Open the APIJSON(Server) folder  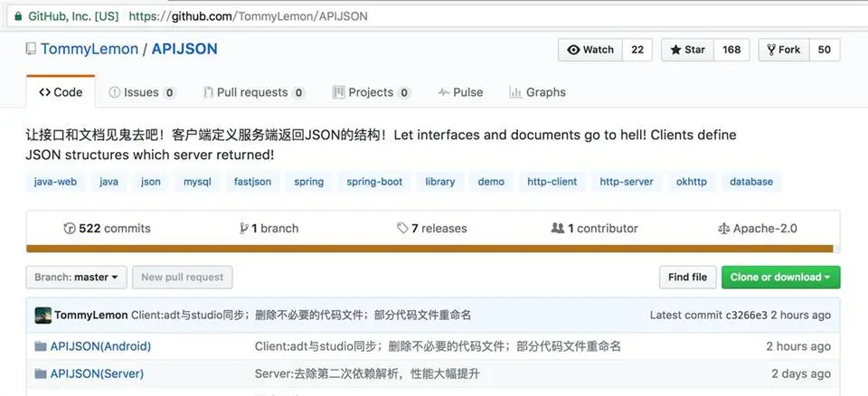[x=97, y=373]
